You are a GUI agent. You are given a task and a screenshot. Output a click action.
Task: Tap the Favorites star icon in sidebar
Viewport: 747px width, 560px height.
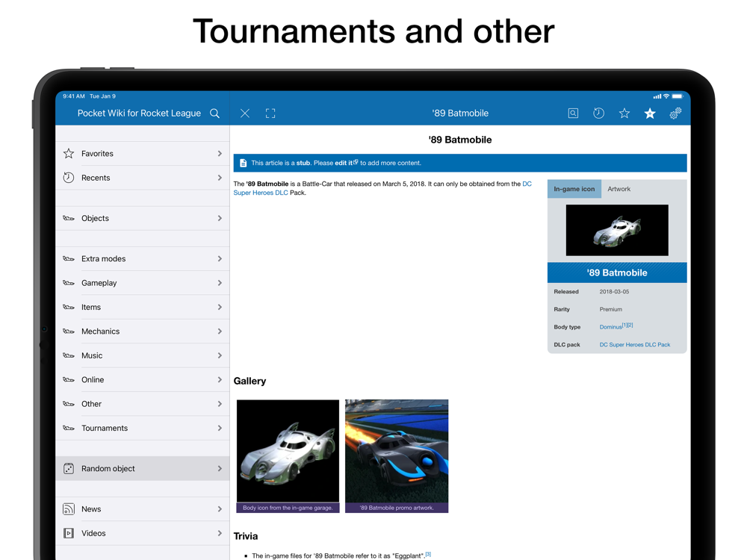pos(69,153)
